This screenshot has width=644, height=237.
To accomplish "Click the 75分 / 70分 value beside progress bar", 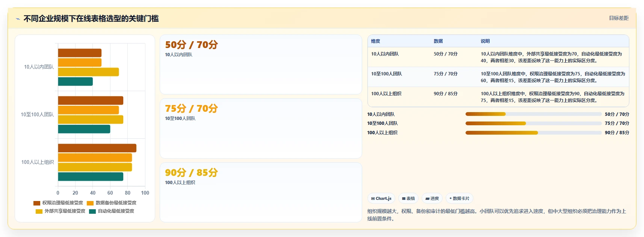I will click(617, 123).
